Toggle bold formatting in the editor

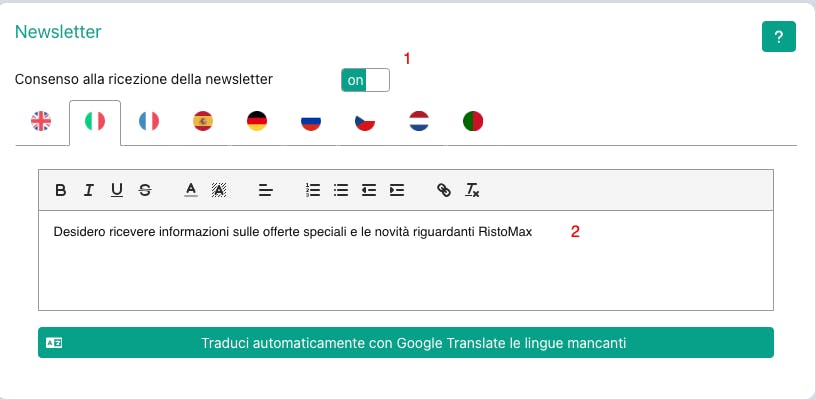pyautogui.click(x=60, y=190)
